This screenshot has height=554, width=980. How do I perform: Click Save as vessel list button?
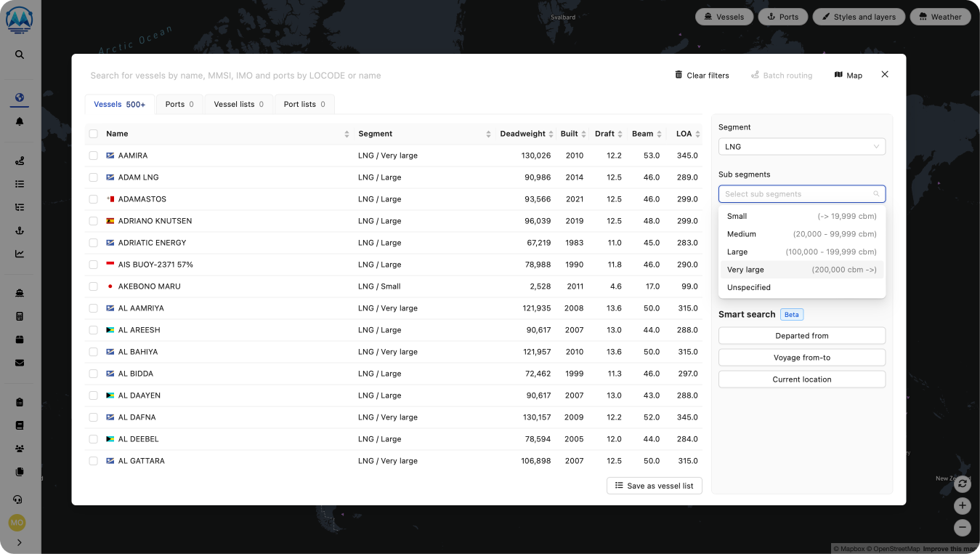click(654, 486)
